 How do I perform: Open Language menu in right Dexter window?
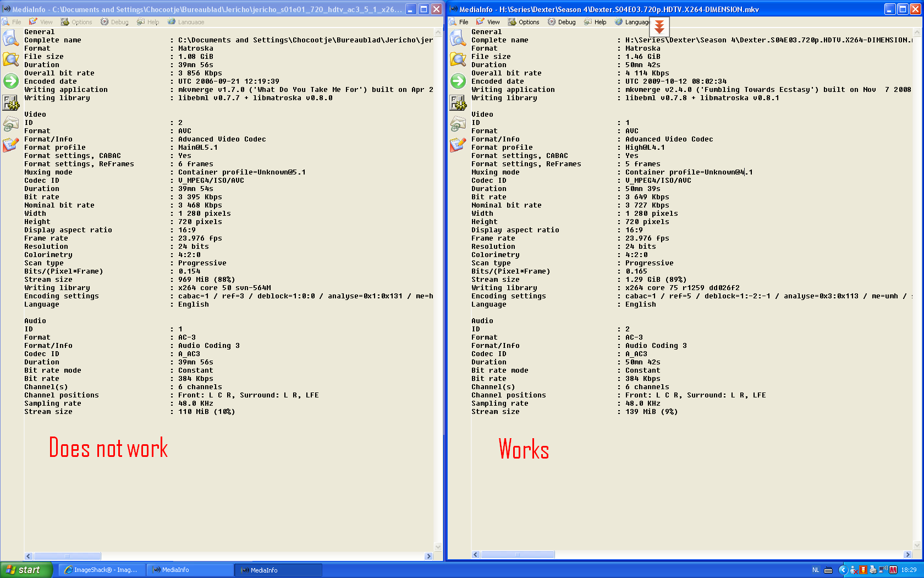pyautogui.click(x=632, y=22)
